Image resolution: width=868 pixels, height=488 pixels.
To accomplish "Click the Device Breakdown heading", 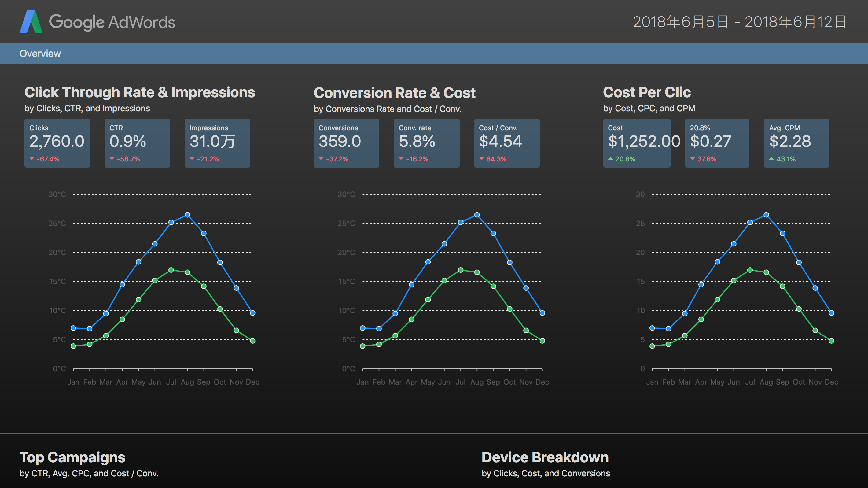I will click(x=545, y=457).
